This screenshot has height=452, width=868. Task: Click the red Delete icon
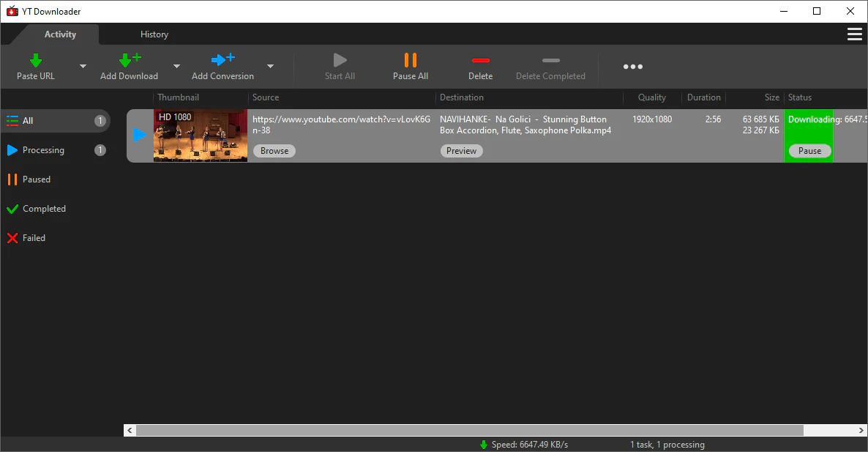pyautogui.click(x=480, y=60)
